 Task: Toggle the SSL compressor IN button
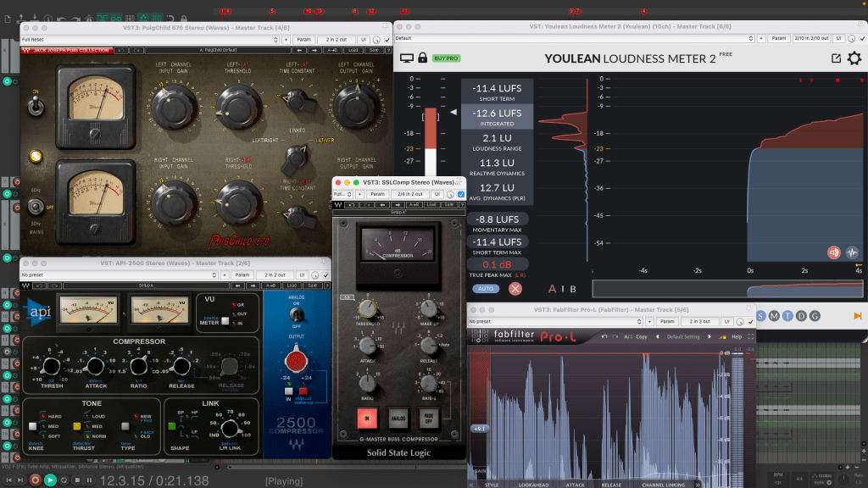pyautogui.click(x=367, y=419)
